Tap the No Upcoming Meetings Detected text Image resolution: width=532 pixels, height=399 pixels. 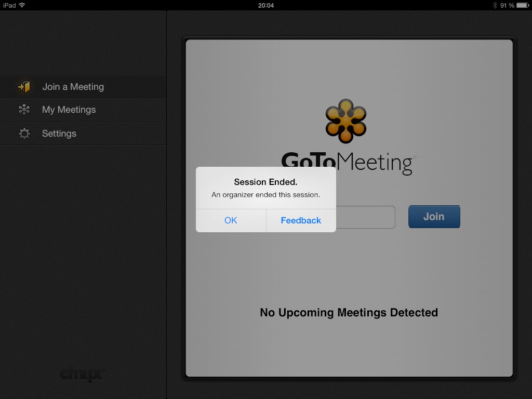349,312
